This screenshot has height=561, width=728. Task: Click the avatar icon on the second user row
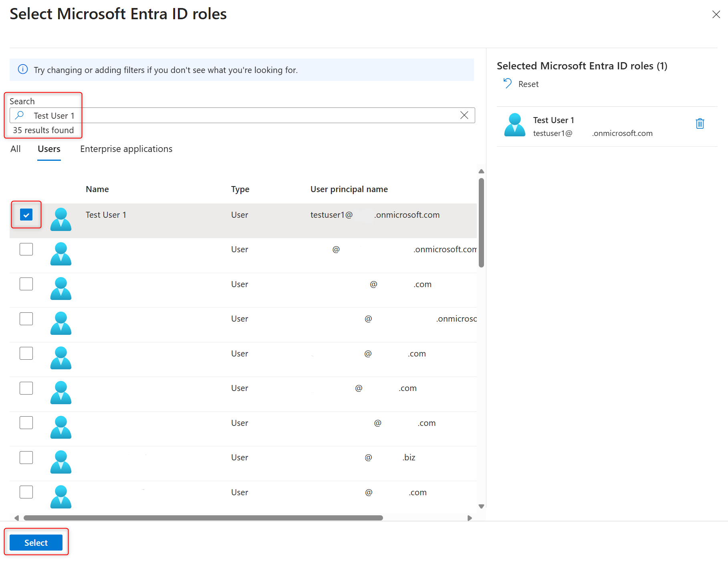(x=60, y=254)
